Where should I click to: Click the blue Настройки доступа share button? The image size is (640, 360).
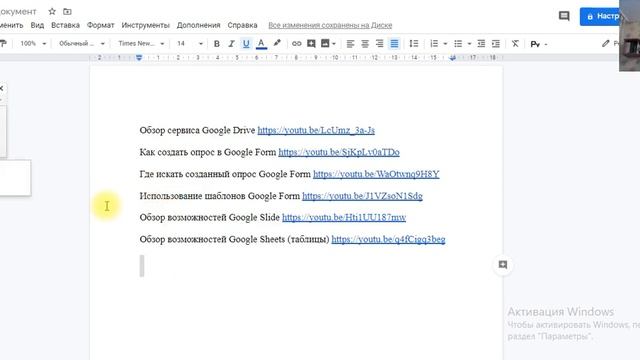(600, 16)
